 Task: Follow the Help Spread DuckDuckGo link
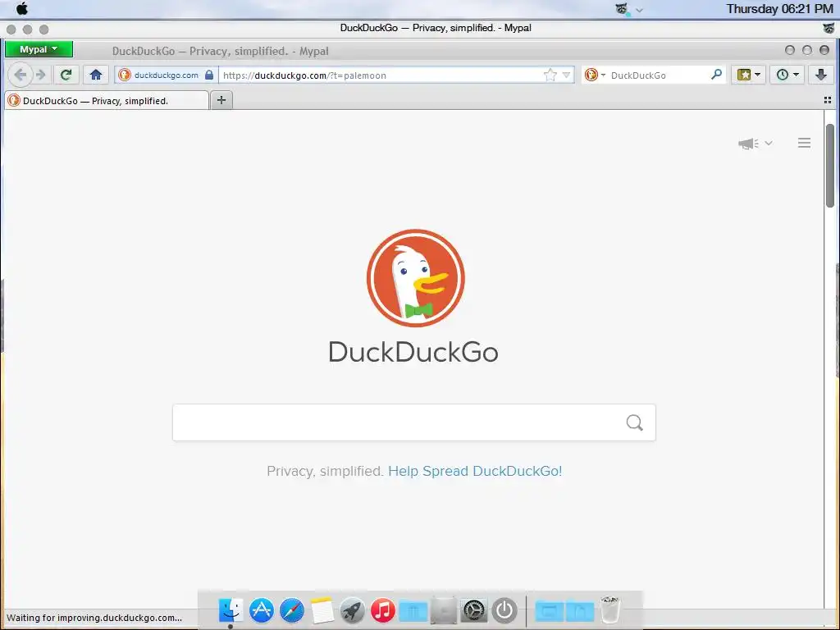pos(475,471)
